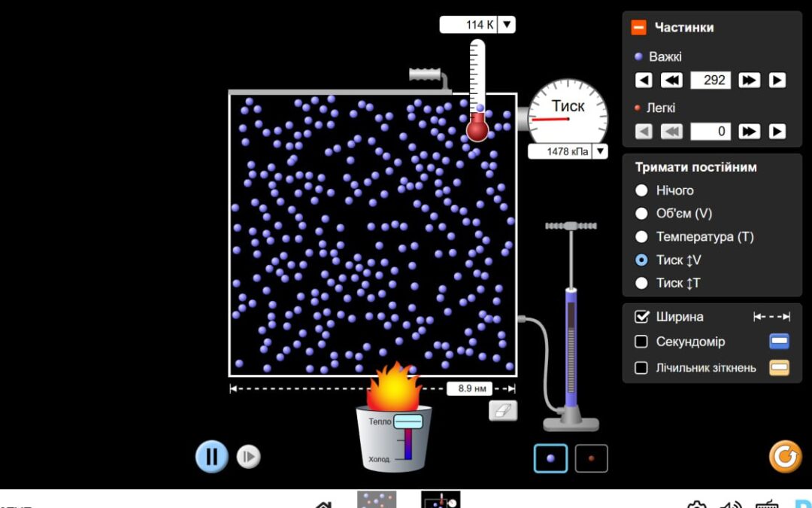Image resolution: width=812 pixels, height=508 pixels.
Task: Add one light particle with single arrow
Action: [777, 132]
